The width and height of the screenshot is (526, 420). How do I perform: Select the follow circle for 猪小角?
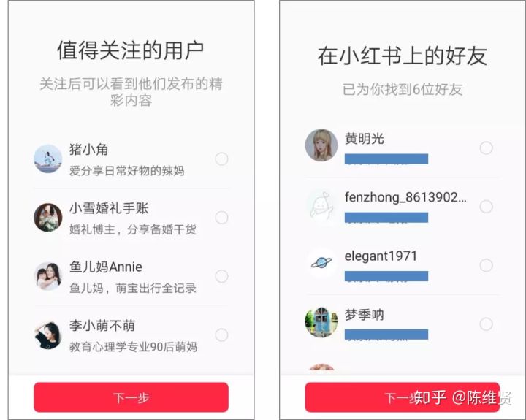[x=221, y=159]
